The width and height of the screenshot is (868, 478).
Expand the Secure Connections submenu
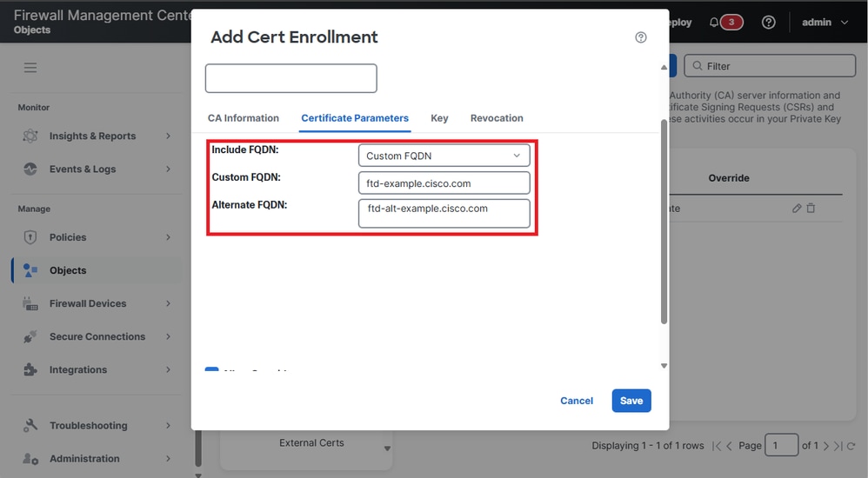168,336
